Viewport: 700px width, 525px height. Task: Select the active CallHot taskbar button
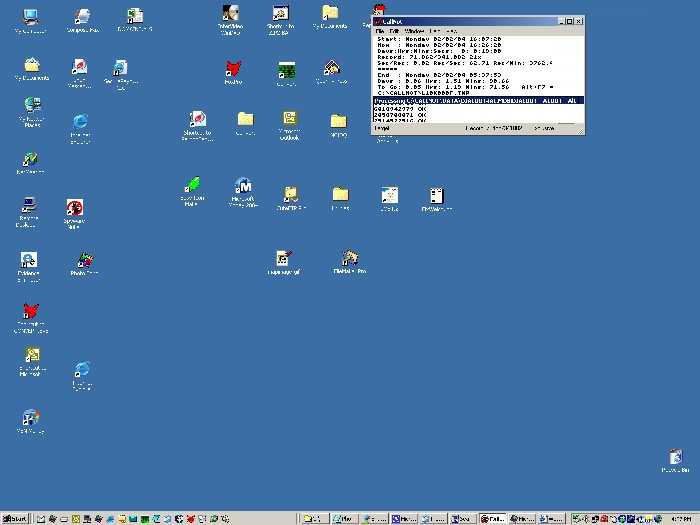492,519
